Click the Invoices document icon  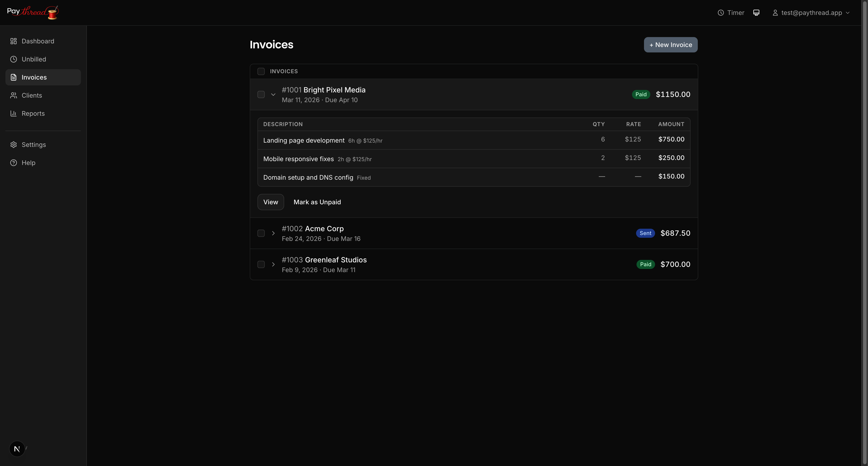coord(14,77)
